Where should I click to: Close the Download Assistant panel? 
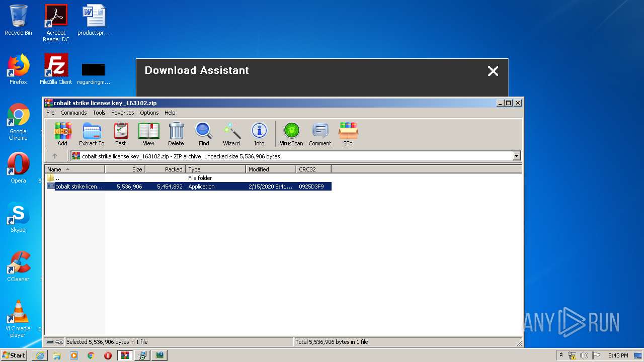click(x=493, y=71)
